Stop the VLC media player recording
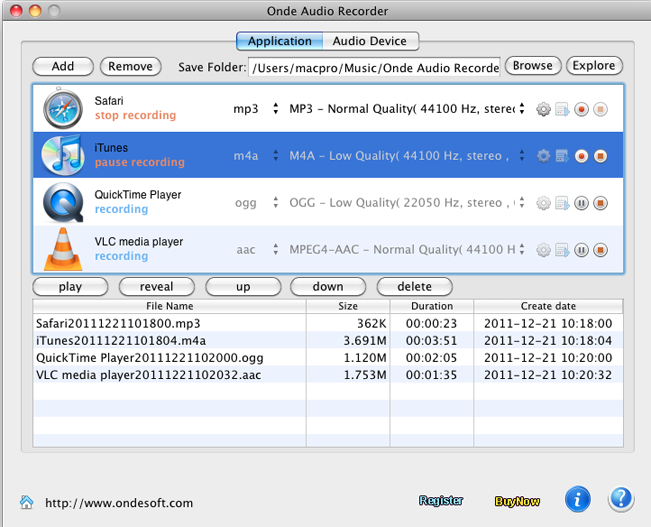The width and height of the screenshot is (651, 527). coord(600,250)
